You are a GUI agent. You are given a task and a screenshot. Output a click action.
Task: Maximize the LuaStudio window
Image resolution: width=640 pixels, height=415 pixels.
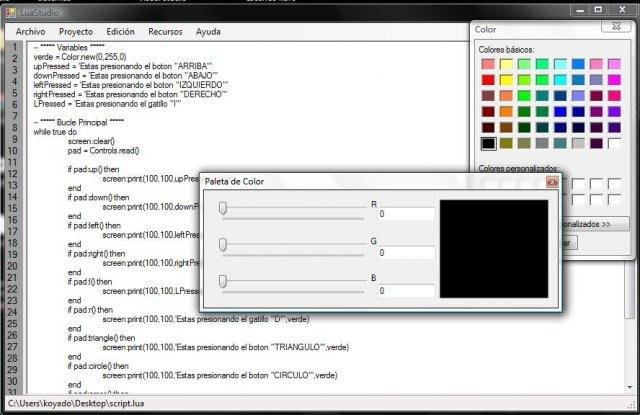coord(599,9)
